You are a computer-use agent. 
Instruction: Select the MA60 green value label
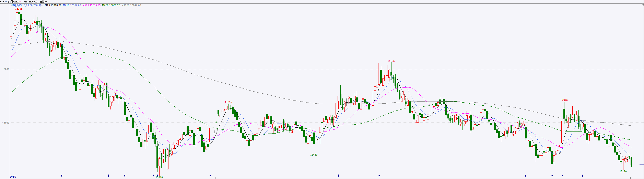coord(111,5)
